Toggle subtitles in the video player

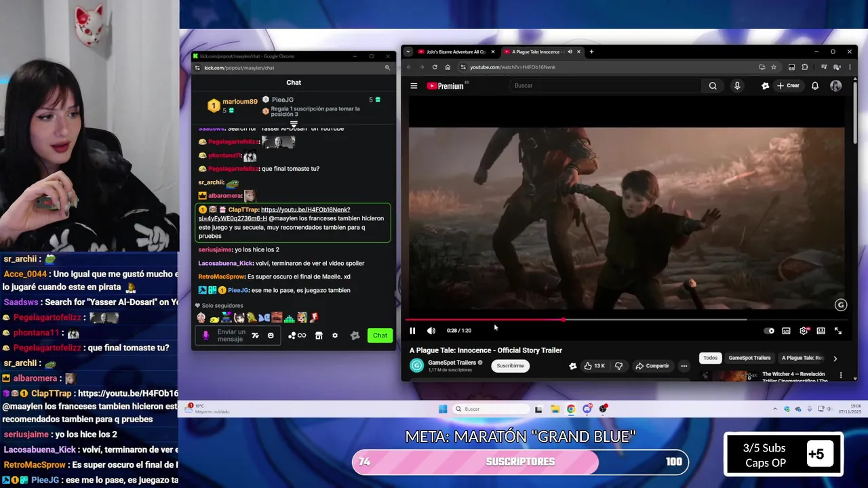pyautogui.click(x=786, y=331)
